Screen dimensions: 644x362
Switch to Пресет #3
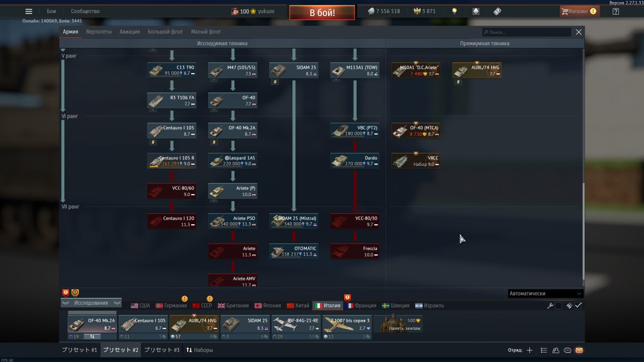(x=162, y=350)
